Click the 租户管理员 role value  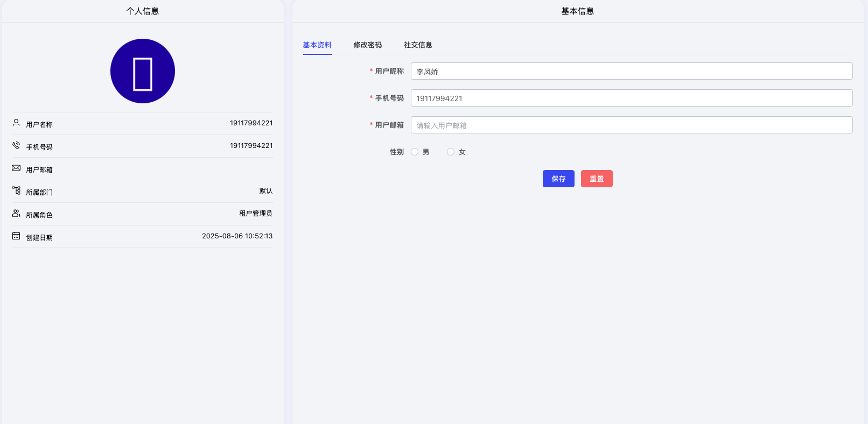pyautogui.click(x=256, y=214)
